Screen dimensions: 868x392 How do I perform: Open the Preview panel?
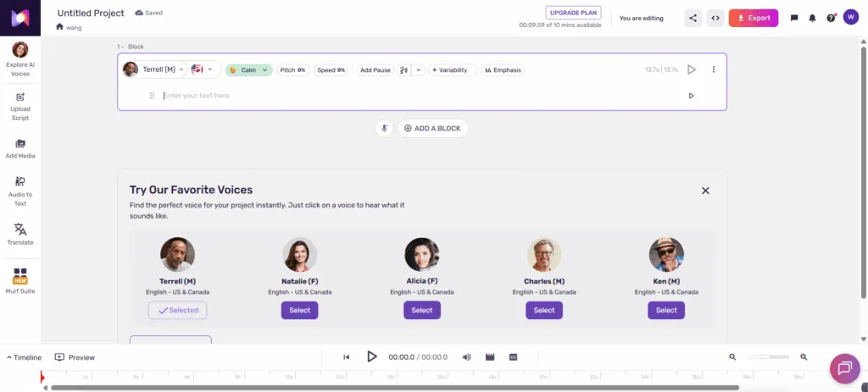coord(75,357)
